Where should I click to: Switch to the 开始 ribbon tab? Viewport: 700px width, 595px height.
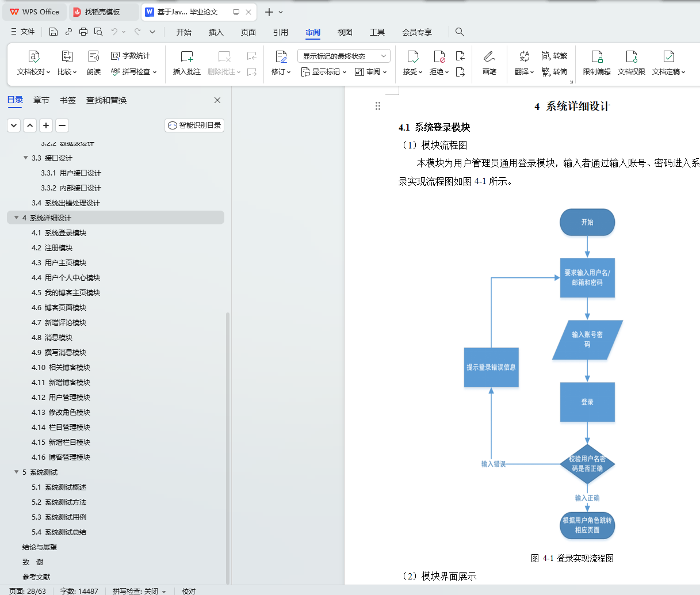click(x=184, y=32)
